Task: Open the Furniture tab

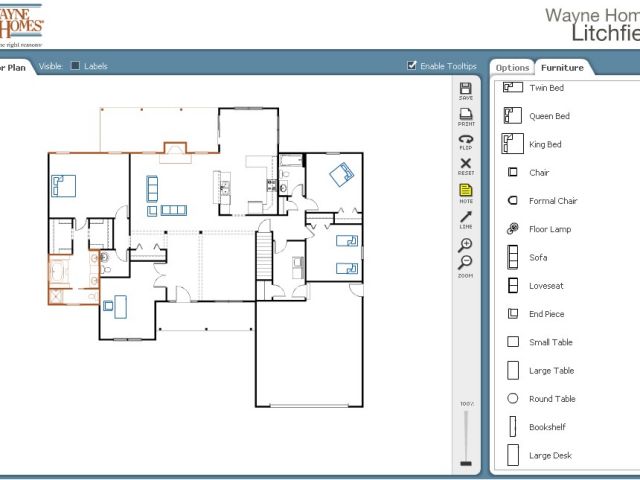Action: pos(561,67)
